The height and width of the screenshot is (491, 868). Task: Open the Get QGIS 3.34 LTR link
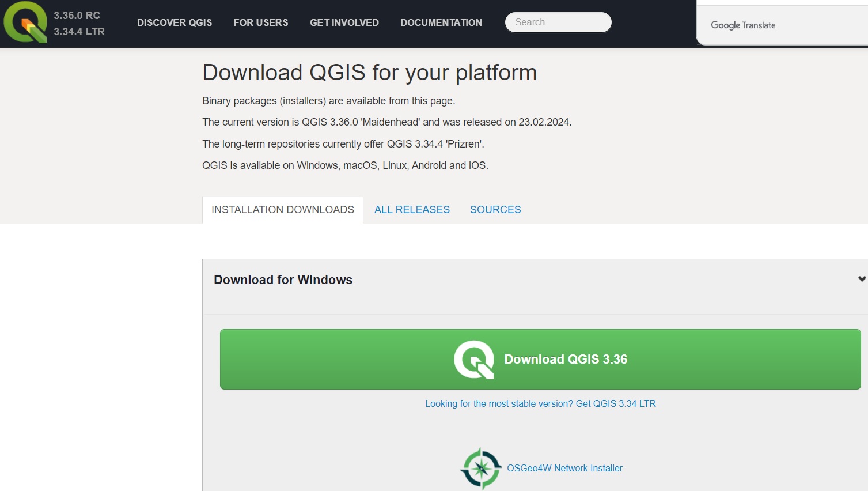click(x=540, y=404)
